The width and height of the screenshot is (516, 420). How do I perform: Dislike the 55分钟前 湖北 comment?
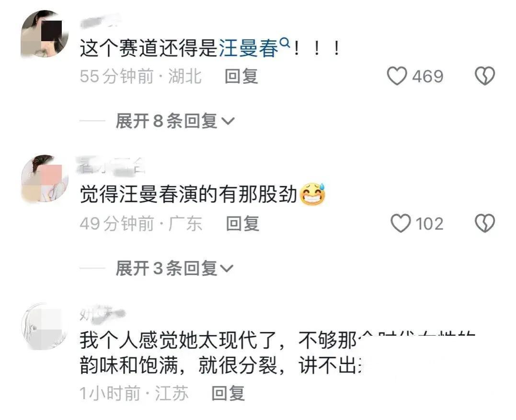pyautogui.click(x=485, y=76)
